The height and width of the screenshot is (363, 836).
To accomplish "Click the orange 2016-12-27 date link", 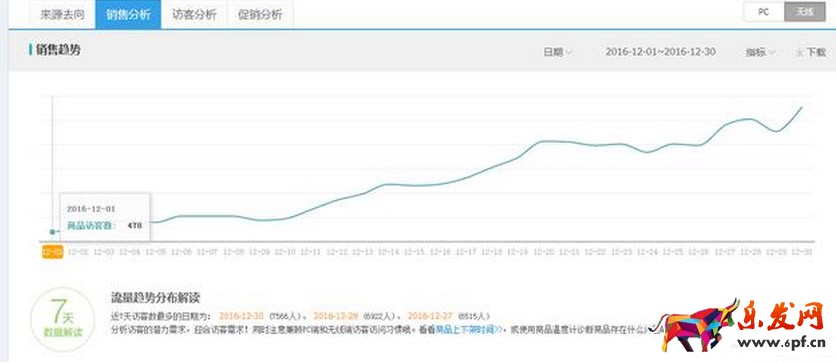I will click(430, 316).
